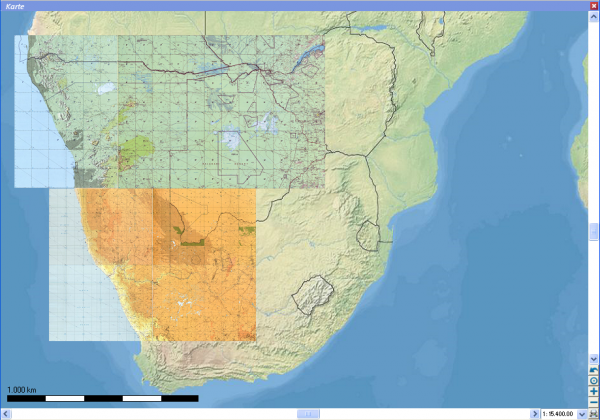The width and height of the screenshot is (600, 420).
Task: Click the vertical scrollbar down arrow
Action: coord(593,359)
